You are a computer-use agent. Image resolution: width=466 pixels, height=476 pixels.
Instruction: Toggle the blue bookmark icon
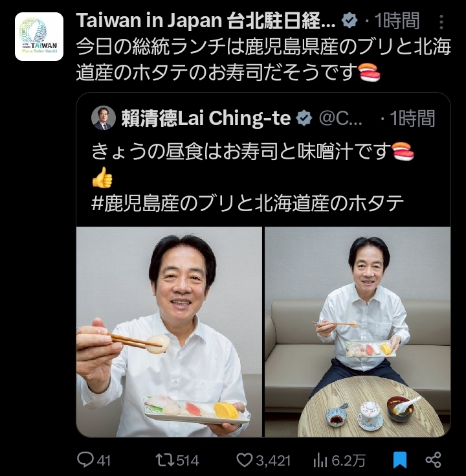point(400,460)
